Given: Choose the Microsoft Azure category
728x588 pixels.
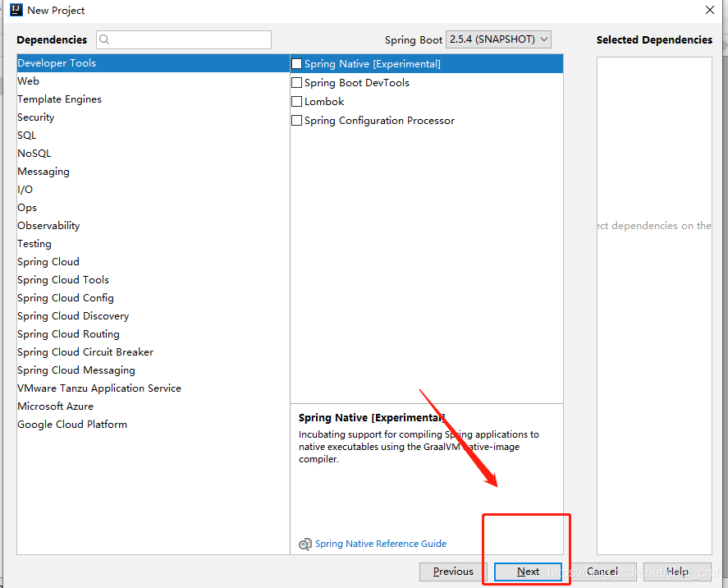Looking at the screenshot, I should [153, 407].
